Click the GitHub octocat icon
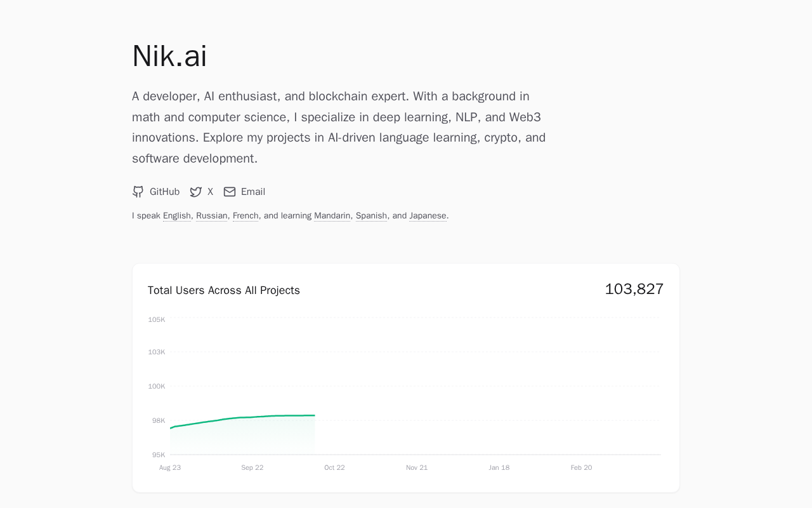This screenshot has height=508, width=812. point(138,192)
